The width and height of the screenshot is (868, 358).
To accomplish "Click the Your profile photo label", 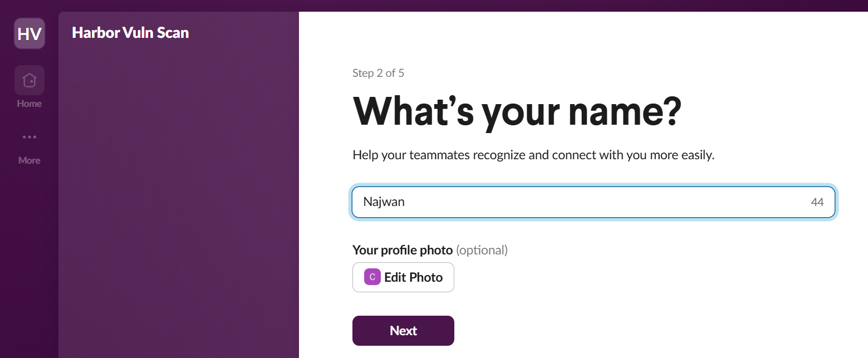I will click(x=403, y=250).
